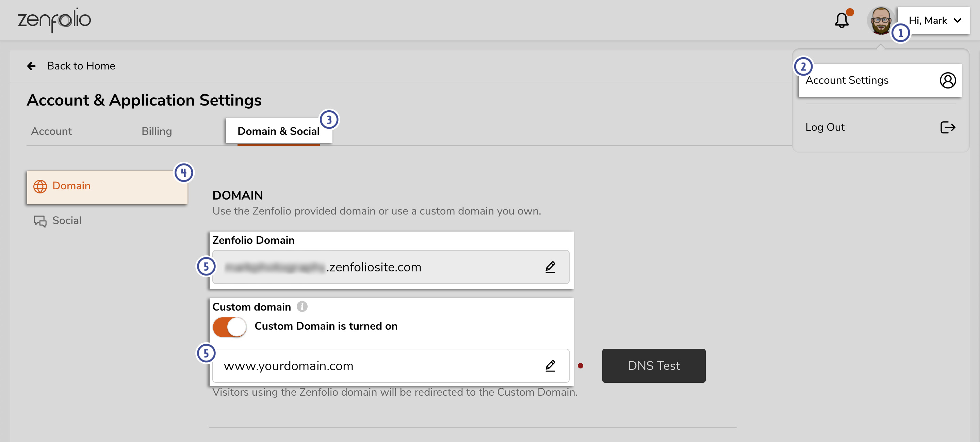980x442 pixels.
Task: Switch to the Account tab
Action: (x=51, y=131)
